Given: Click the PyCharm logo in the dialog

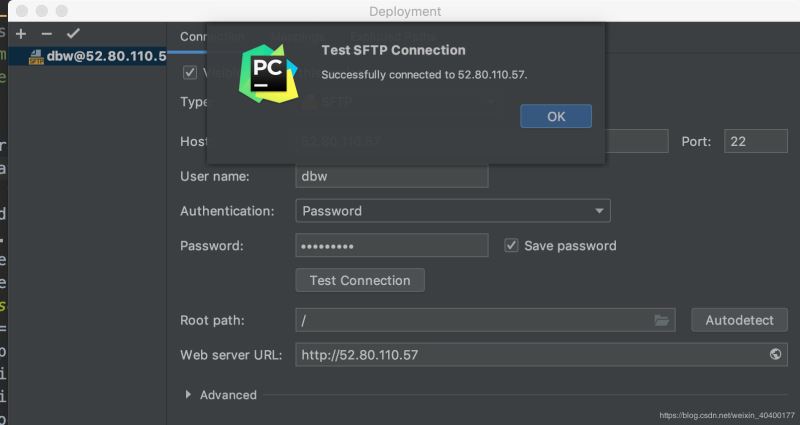Looking at the screenshot, I should (x=267, y=72).
